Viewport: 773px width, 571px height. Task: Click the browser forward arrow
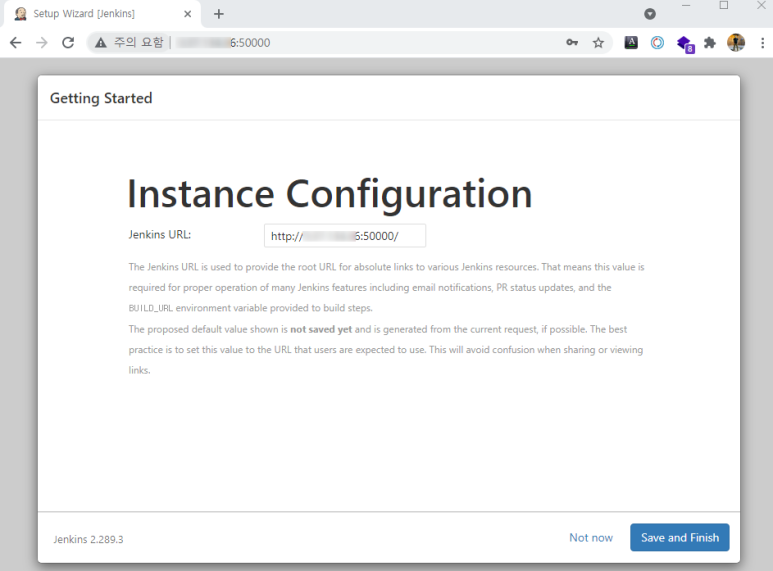click(42, 43)
